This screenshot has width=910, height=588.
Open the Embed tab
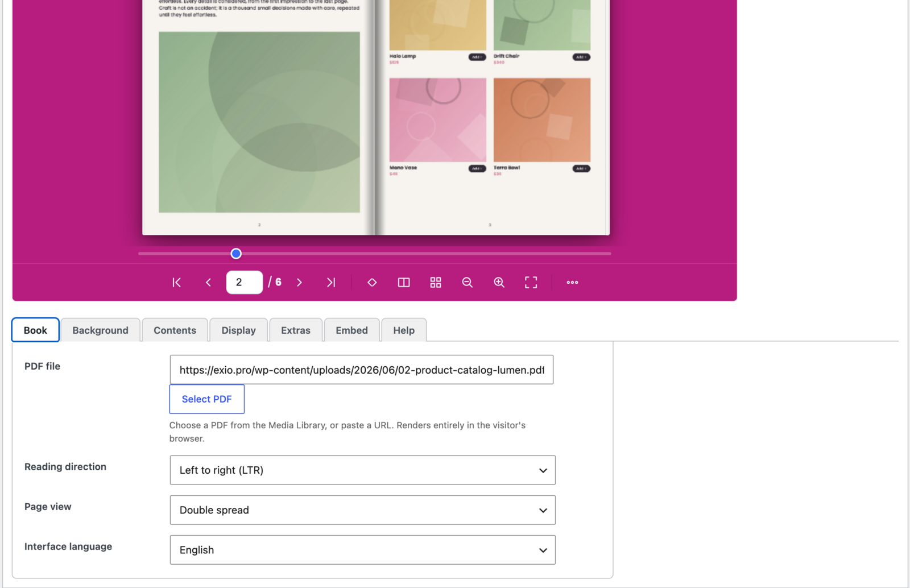coord(351,330)
